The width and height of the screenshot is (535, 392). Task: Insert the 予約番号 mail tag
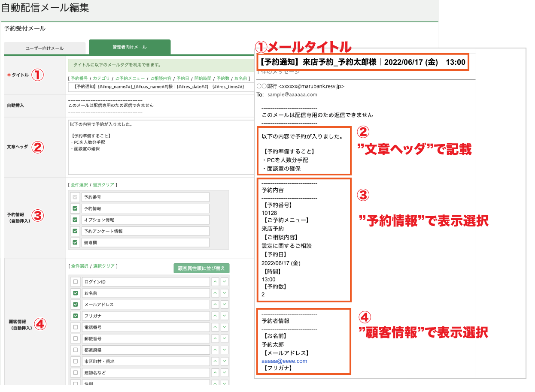80,78
